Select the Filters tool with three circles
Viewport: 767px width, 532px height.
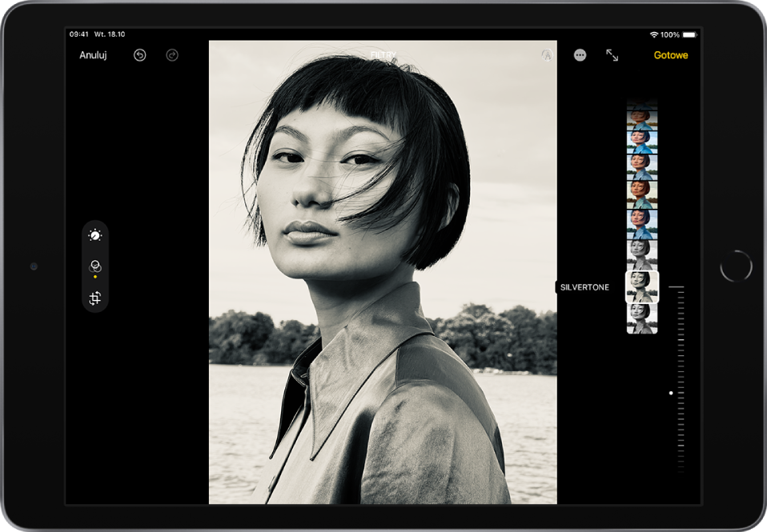95,266
